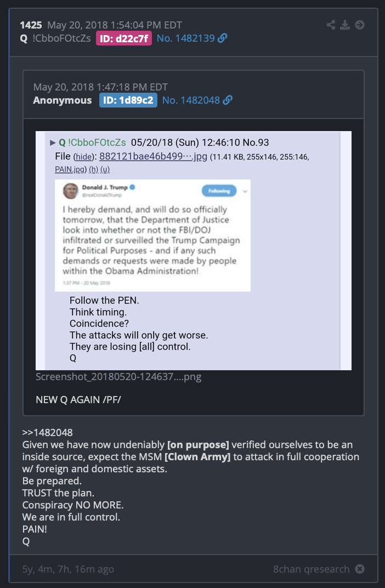Click the Q !CbboFOtcZs author name

click(x=55, y=38)
